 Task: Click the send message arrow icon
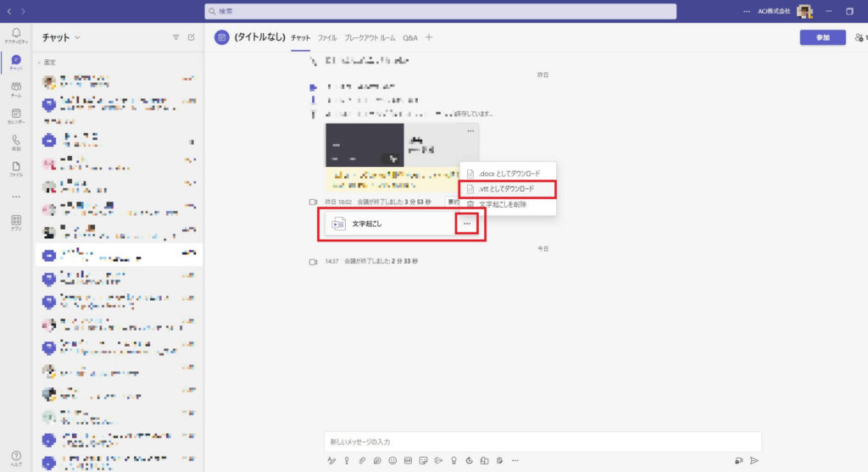[754, 460]
